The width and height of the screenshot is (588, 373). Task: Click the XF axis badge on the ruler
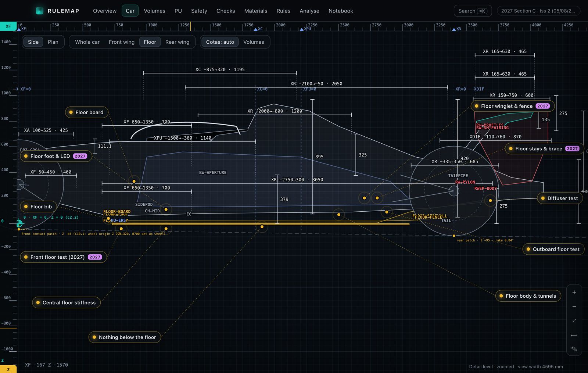coord(8,26)
